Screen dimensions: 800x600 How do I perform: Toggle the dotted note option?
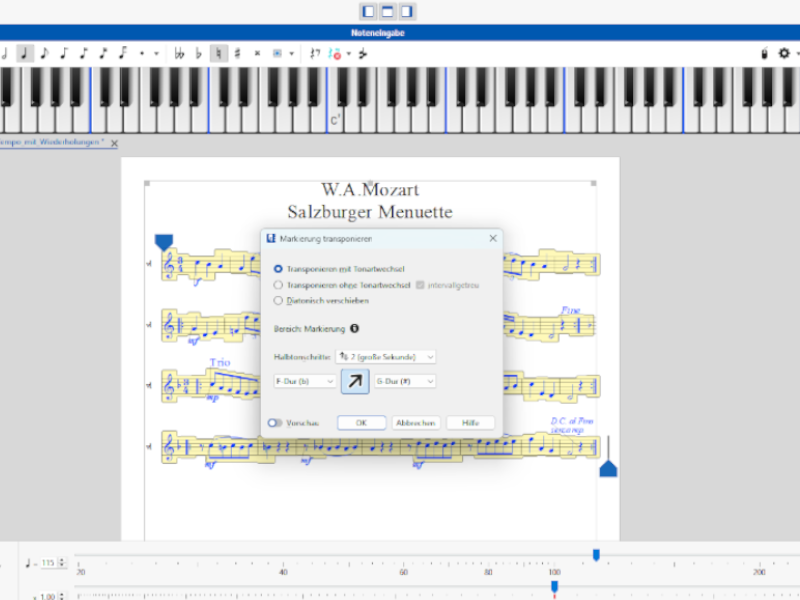[x=142, y=53]
